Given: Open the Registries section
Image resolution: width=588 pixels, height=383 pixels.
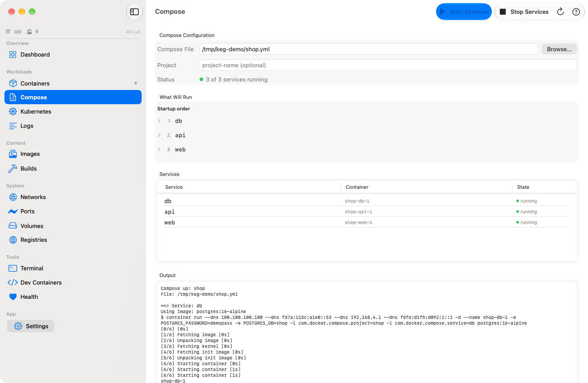Looking at the screenshot, I should (x=73, y=240).
